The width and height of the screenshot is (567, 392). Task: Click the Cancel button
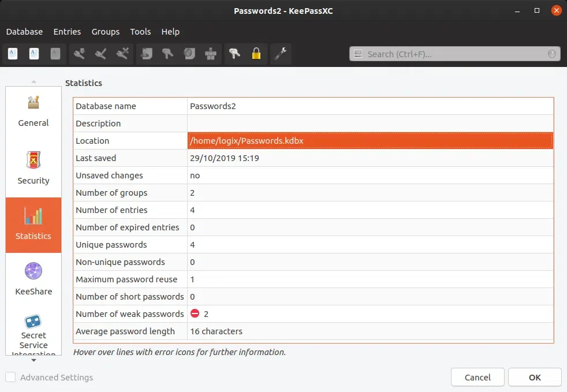pos(478,377)
